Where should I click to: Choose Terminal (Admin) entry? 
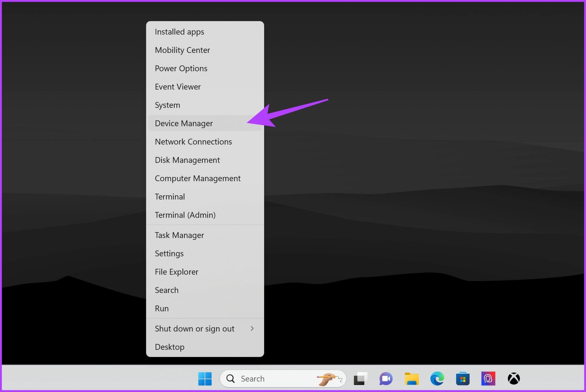[205, 215]
